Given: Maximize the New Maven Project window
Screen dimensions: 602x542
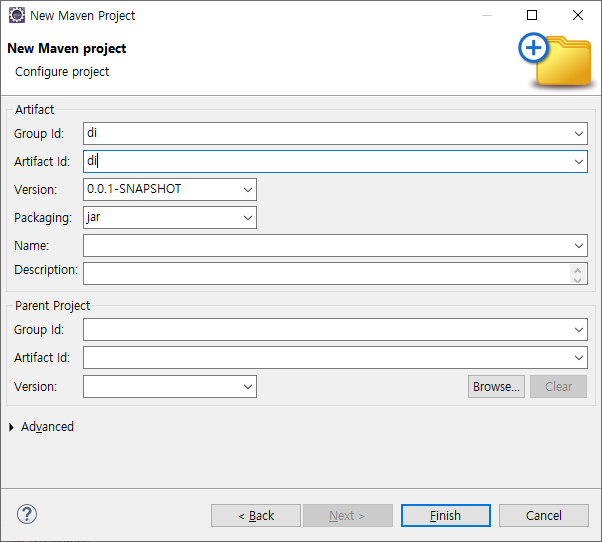Looking at the screenshot, I should [x=532, y=15].
